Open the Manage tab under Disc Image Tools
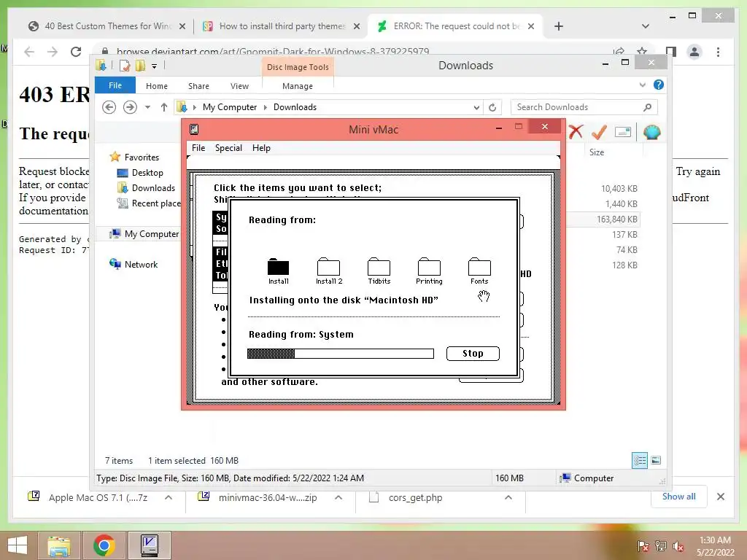Image resolution: width=747 pixels, height=560 pixels. pyautogui.click(x=298, y=86)
